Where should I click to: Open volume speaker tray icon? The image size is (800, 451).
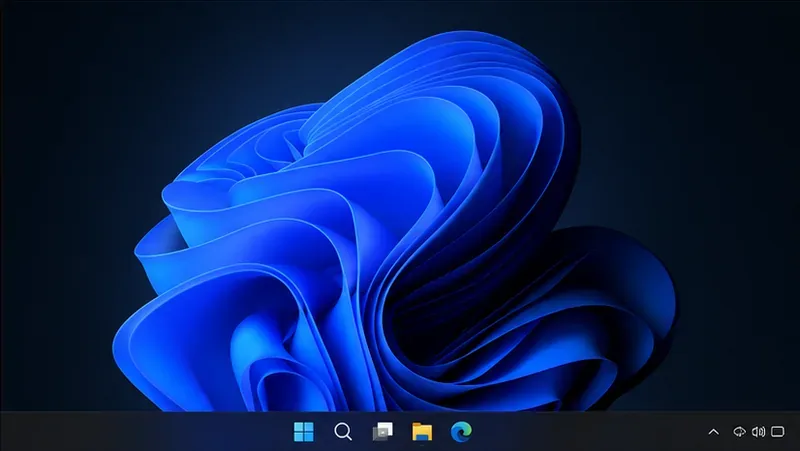(x=758, y=432)
